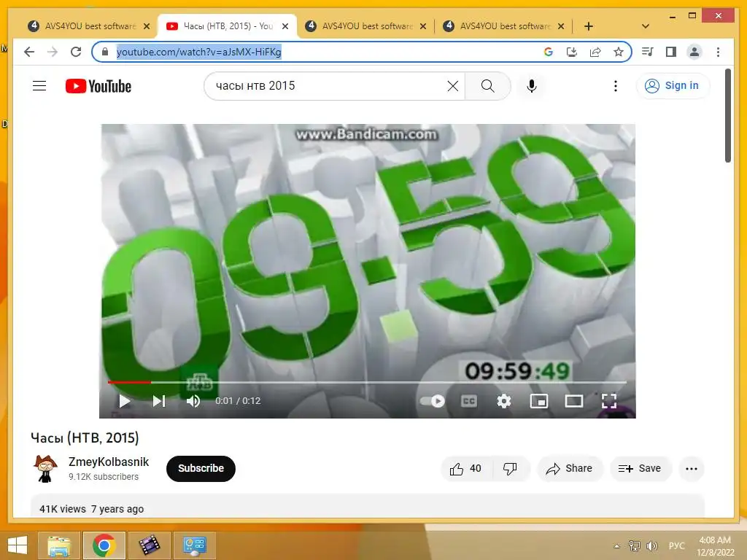Expand the video description box
747x560 pixels.
tap(368, 506)
